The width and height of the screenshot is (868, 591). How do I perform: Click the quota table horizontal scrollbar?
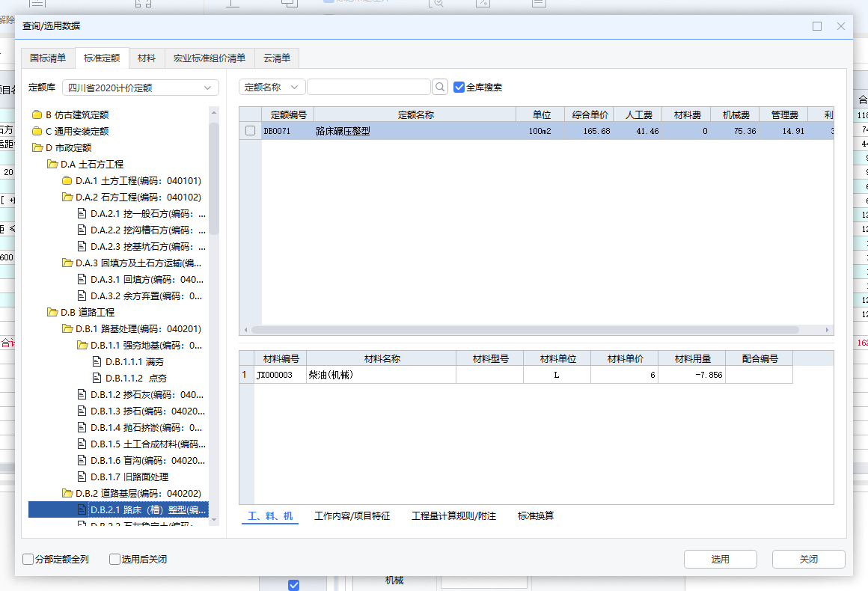click(525, 330)
